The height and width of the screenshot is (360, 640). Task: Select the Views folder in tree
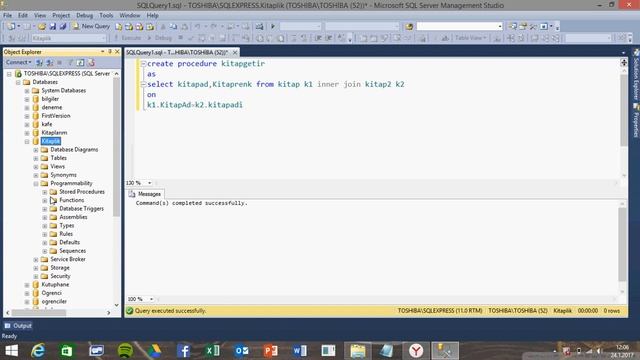(x=58, y=166)
